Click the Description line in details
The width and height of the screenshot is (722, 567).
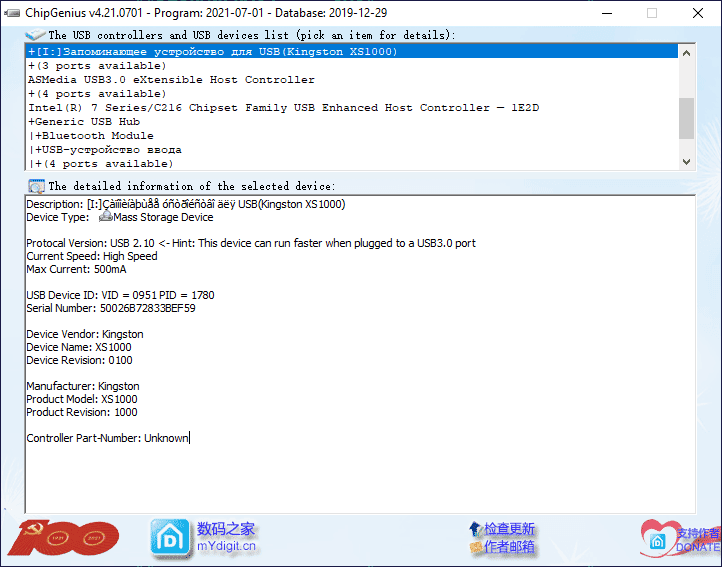186,204
